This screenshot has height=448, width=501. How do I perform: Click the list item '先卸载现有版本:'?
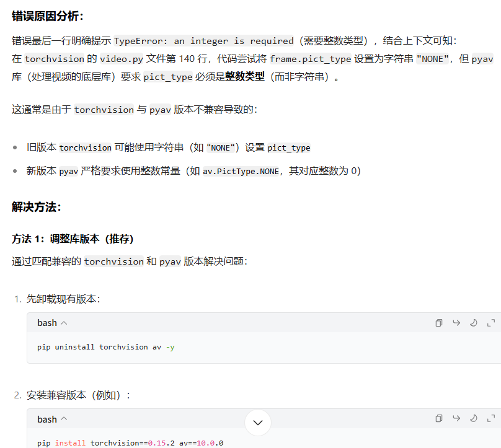point(63,299)
